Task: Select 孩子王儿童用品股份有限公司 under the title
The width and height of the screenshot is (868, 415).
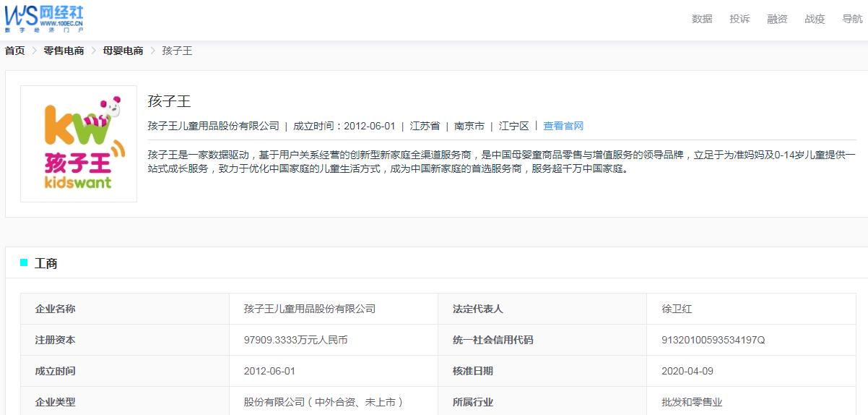Action: tap(213, 126)
